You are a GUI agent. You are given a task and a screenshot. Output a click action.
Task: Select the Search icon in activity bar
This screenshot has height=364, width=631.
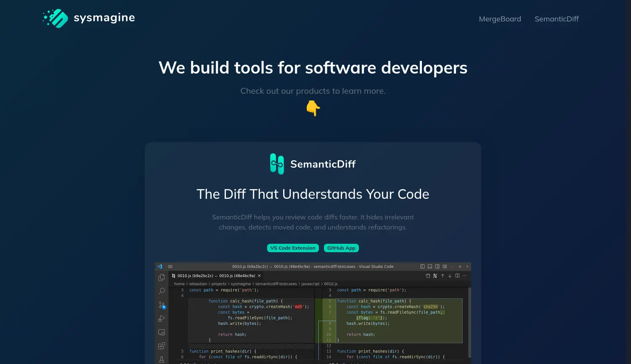pyautogui.click(x=162, y=291)
